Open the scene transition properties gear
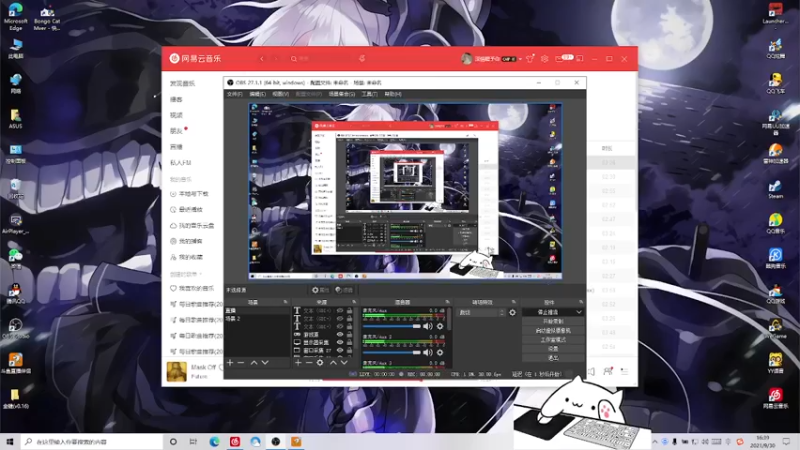The width and height of the screenshot is (800, 450). (512, 312)
